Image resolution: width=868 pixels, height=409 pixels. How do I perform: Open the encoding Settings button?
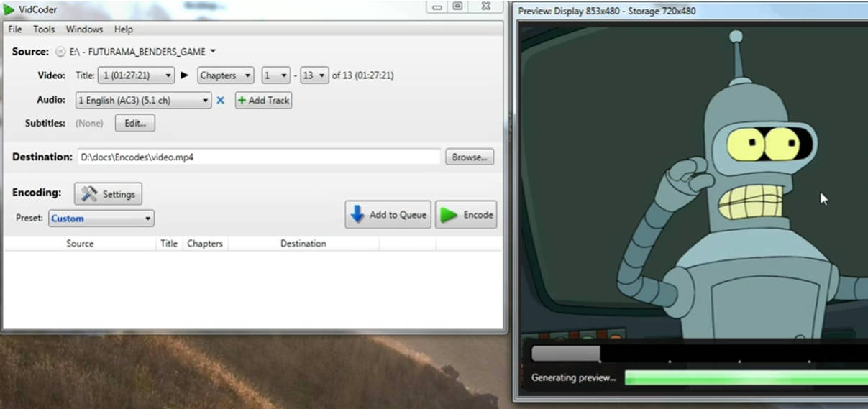pos(108,194)
